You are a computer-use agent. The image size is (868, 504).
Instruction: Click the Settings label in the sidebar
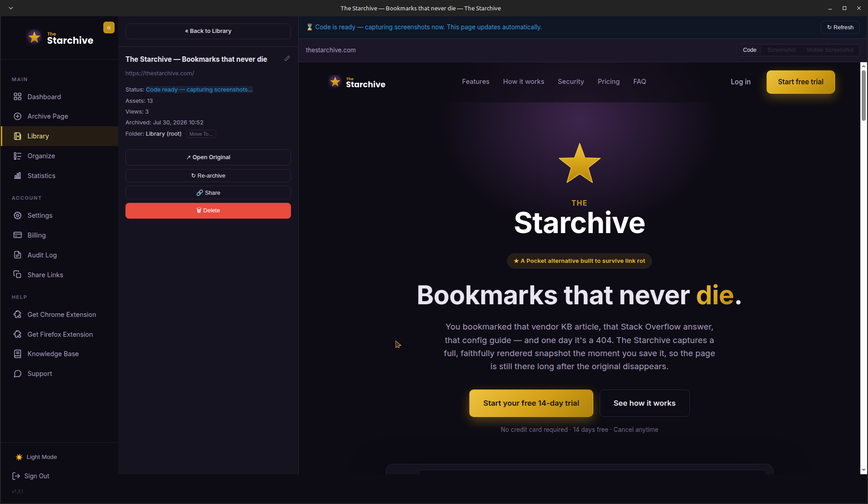40,215
